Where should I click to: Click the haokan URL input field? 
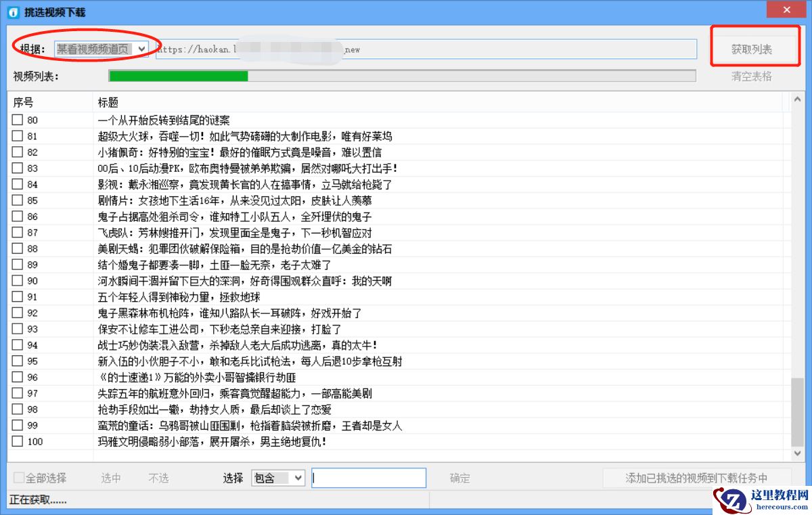(x=426, y=49)
